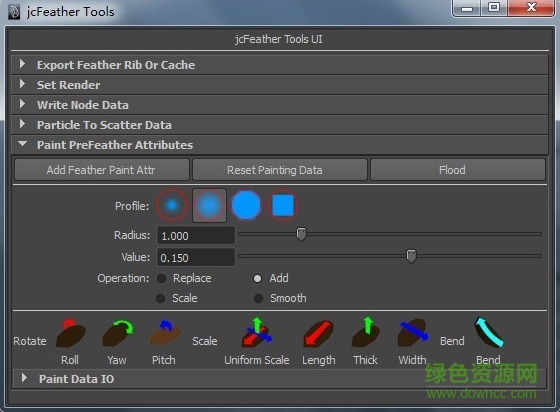The height and width of the screenshot is (412, 560).
Task: Minimize the jcFeather Tools window
Action: tap(467, 8)
